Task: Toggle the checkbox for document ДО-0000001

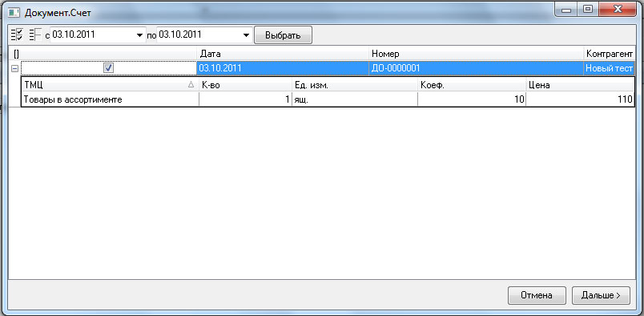Action: (x=108, y=68)
